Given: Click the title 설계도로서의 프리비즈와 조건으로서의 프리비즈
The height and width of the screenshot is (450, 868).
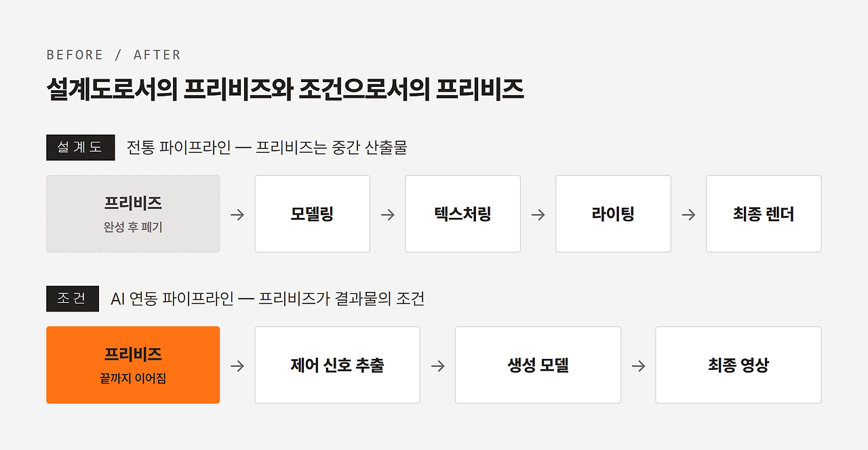Looking at the screenshot, I should pos(285,90).
